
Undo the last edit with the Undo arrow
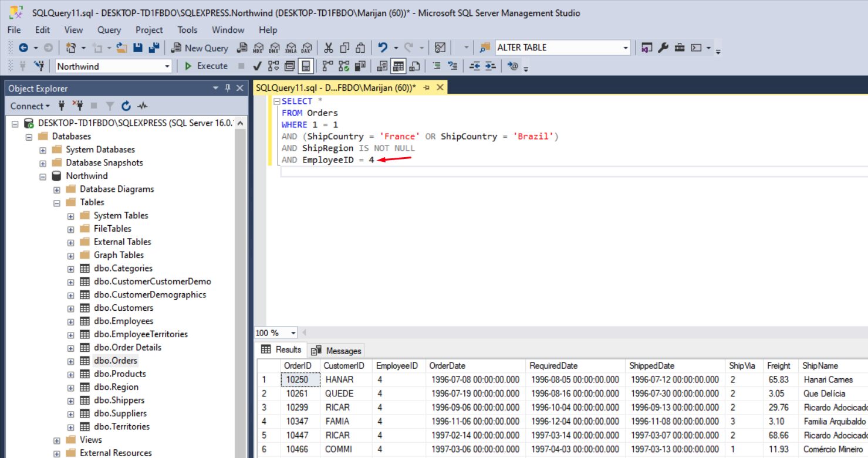click(383, 48)
